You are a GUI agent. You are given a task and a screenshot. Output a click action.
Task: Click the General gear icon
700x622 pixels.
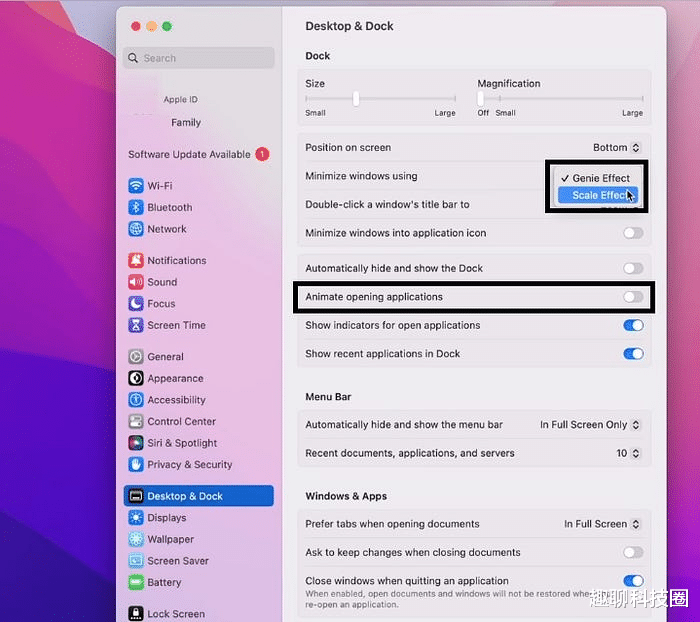pyautogui.click(x=136, y=356)
